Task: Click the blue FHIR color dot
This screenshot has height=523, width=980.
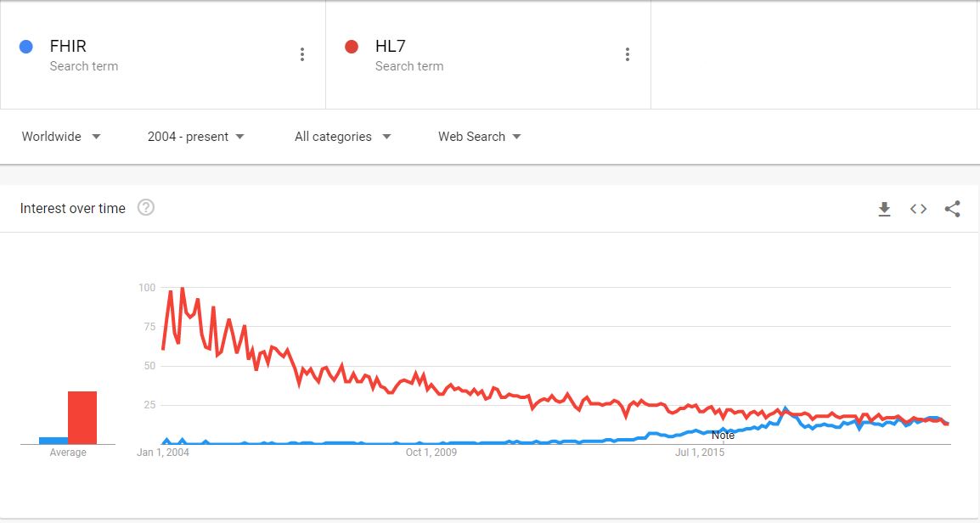Action: click(x=26, y=46)
